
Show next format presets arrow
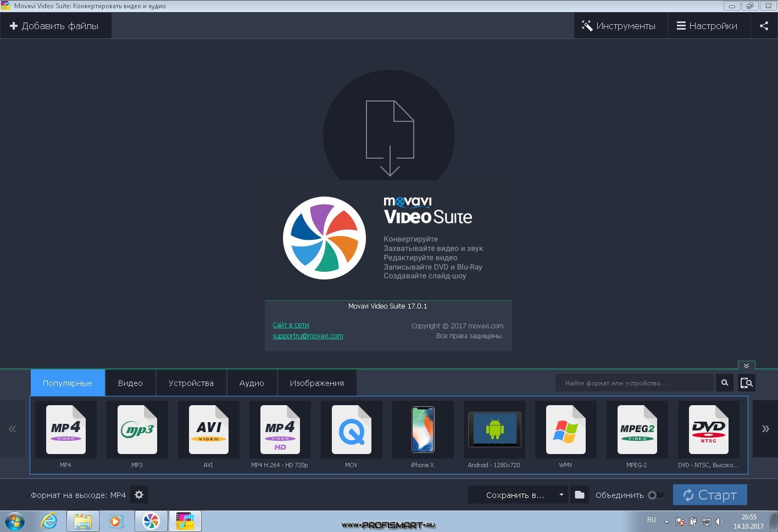(x=765, y=429)
